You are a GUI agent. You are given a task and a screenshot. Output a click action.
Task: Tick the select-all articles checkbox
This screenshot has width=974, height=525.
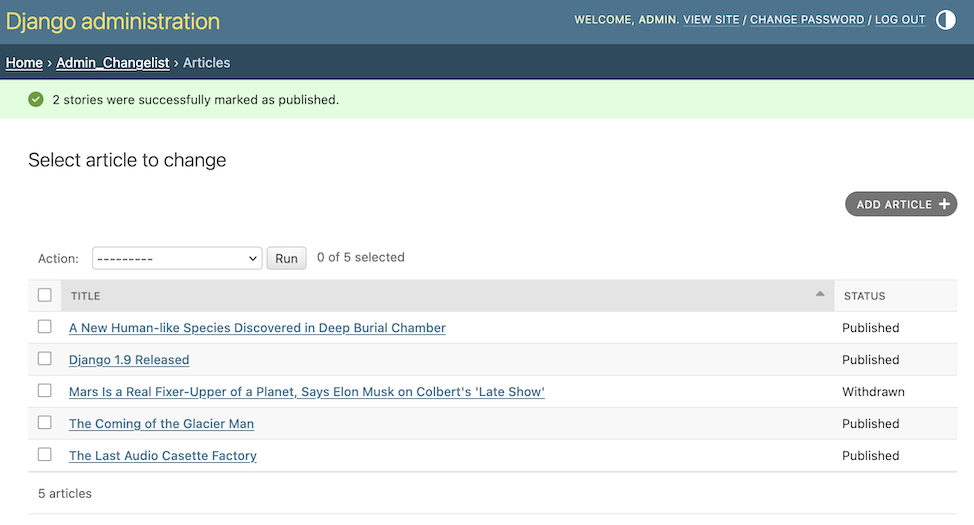point(44,295)
